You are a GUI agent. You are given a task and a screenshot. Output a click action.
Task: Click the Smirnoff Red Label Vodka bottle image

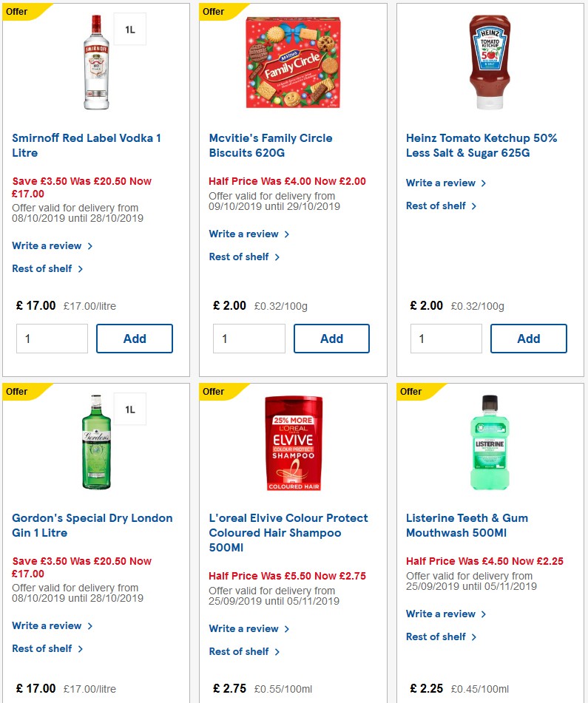coord(96,59)
